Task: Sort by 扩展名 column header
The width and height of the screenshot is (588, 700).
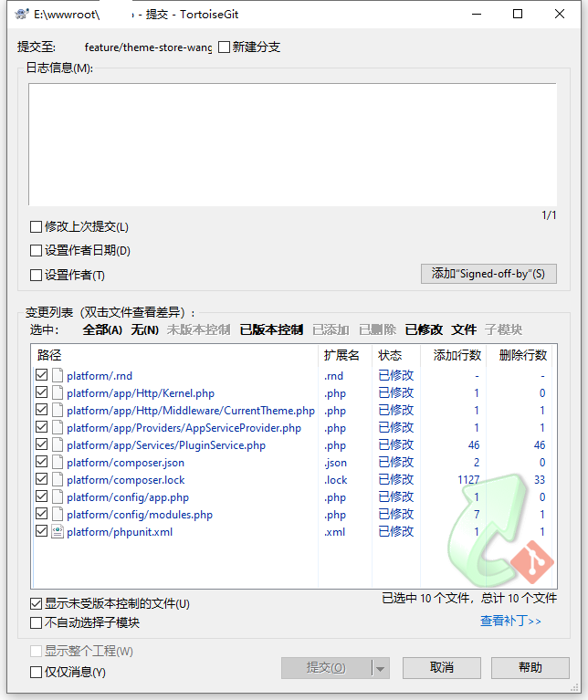Action: [x=345, y=355]
